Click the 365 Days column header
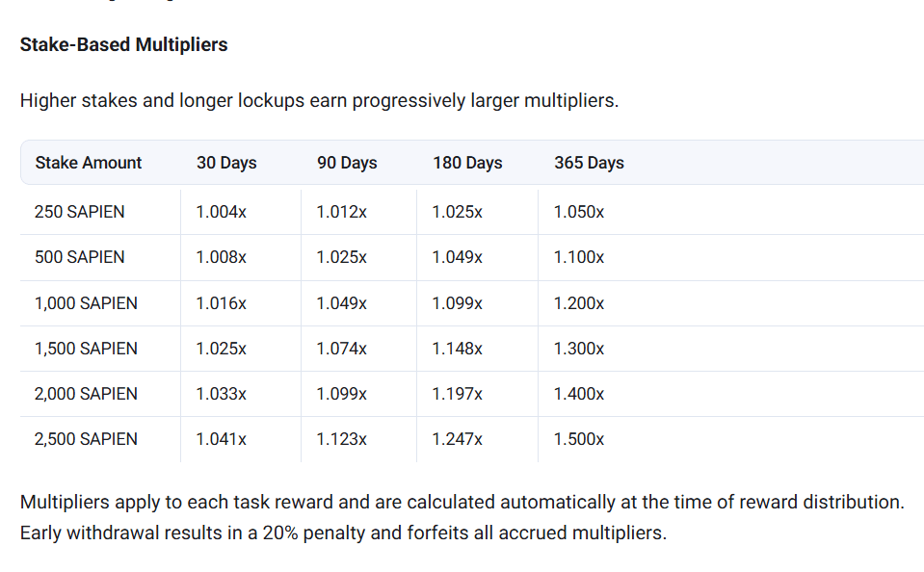Image resolution: width=924 pixels, height=572 pixels. coord(589,163)
